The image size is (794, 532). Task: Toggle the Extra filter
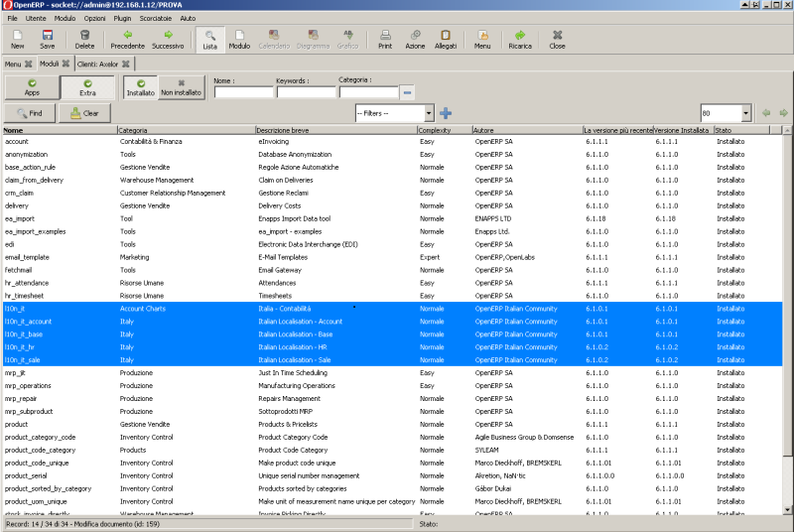click(x=87, y=87)
